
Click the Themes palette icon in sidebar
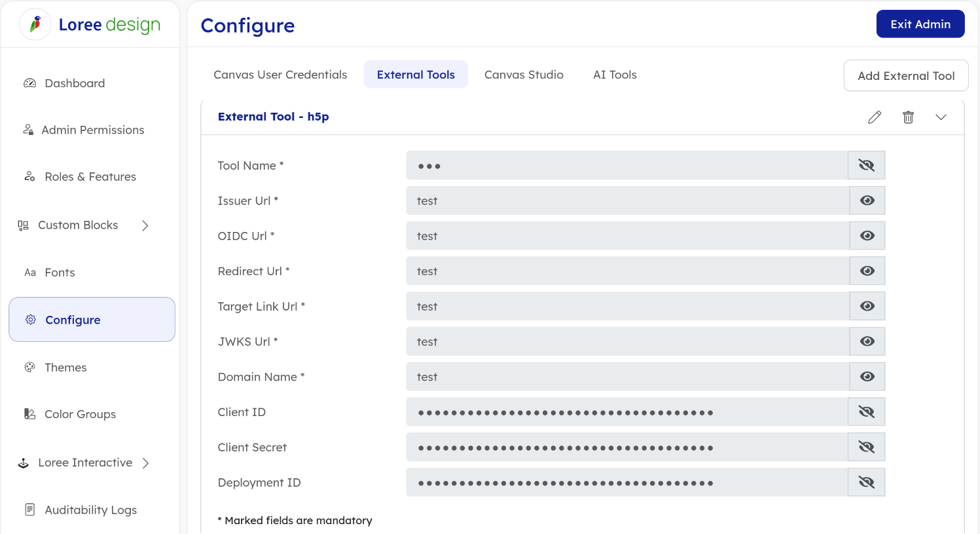pyautogui.click(x=30, y=368)
